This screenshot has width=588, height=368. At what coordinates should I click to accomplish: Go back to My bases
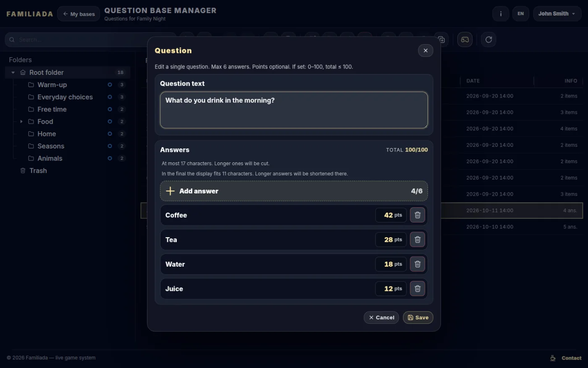coord(79,14)
